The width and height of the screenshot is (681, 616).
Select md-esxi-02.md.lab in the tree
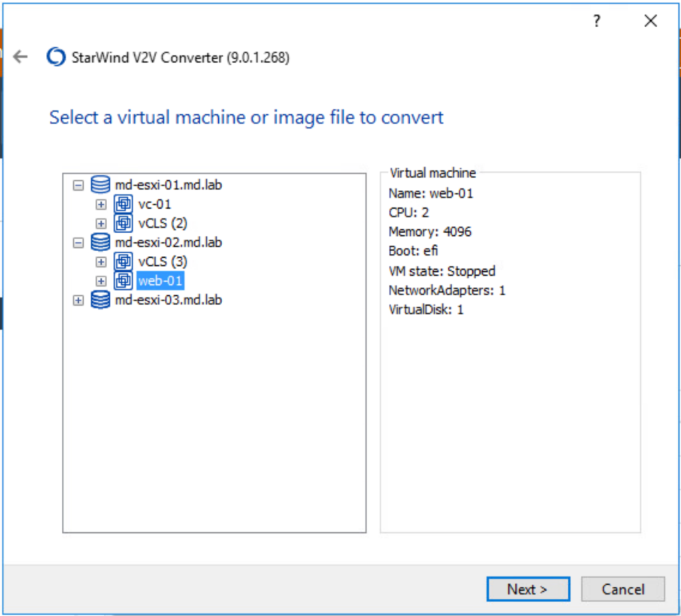(168, 243)
